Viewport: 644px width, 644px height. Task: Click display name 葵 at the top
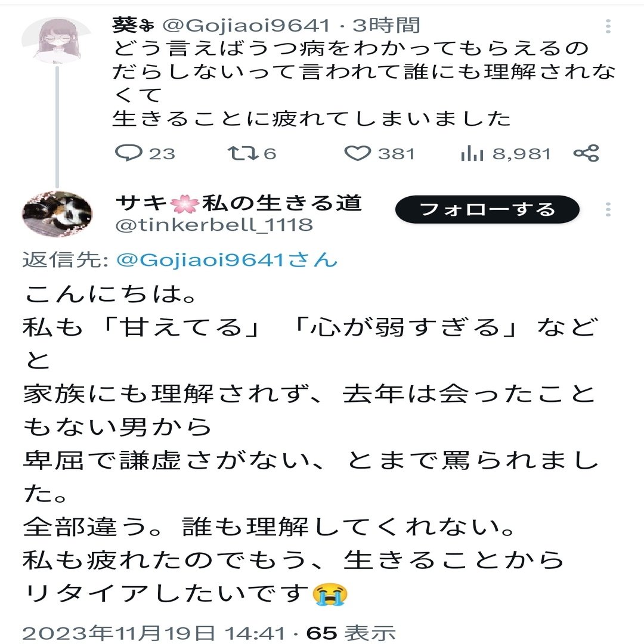point(134,26)
